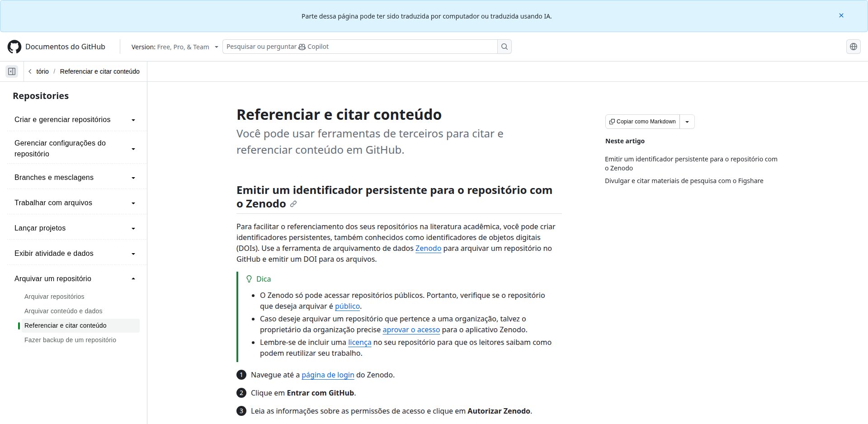
Task: Expand Gerenciar configurações do repositório section
Action: pyautogui.click(x=75, y=148)
